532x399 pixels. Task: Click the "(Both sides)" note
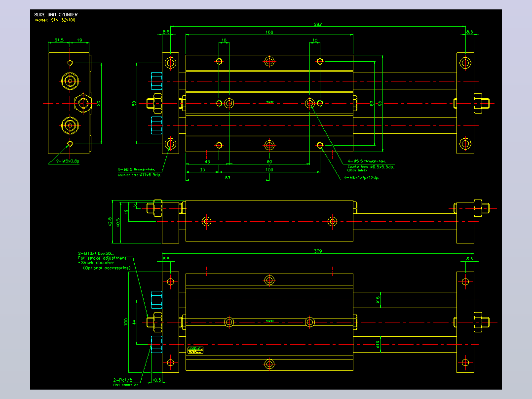pos(357,170)
